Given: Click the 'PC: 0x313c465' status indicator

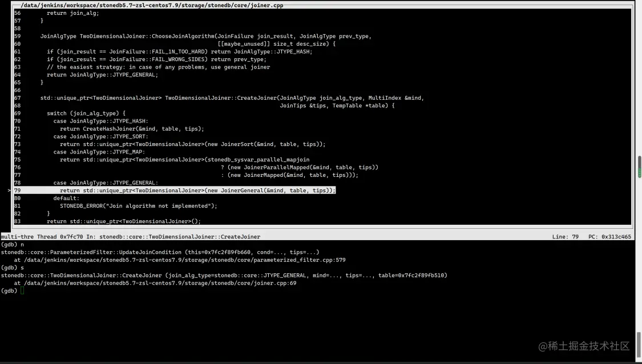Looking at the screenshot, I should [x=609, y=237].
